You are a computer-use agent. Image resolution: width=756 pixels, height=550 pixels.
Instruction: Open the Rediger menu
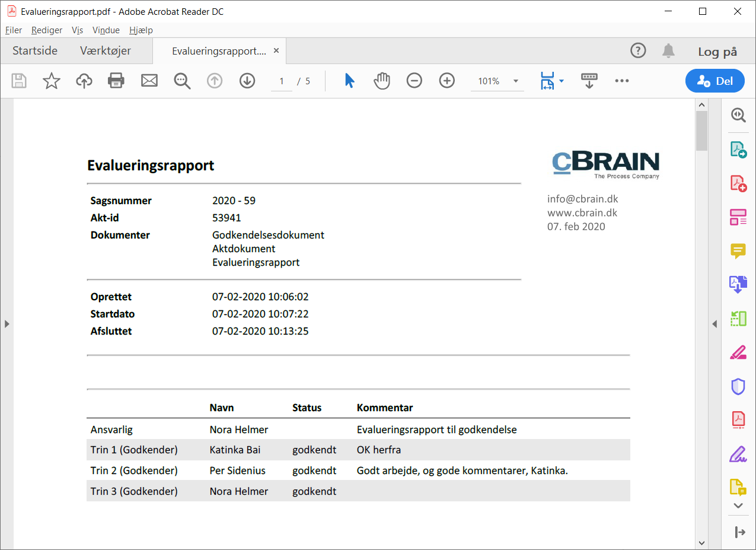click(47, 30)
